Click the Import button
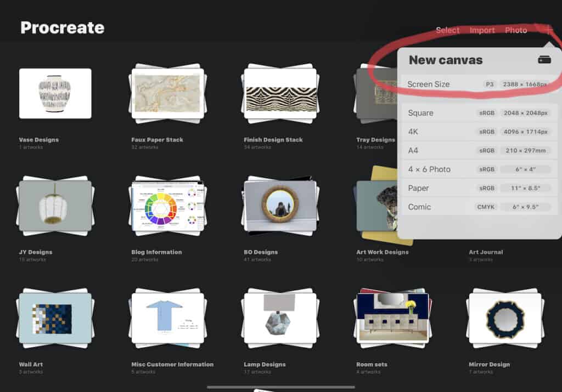This screenshot has width=562, height=392. 482,30
